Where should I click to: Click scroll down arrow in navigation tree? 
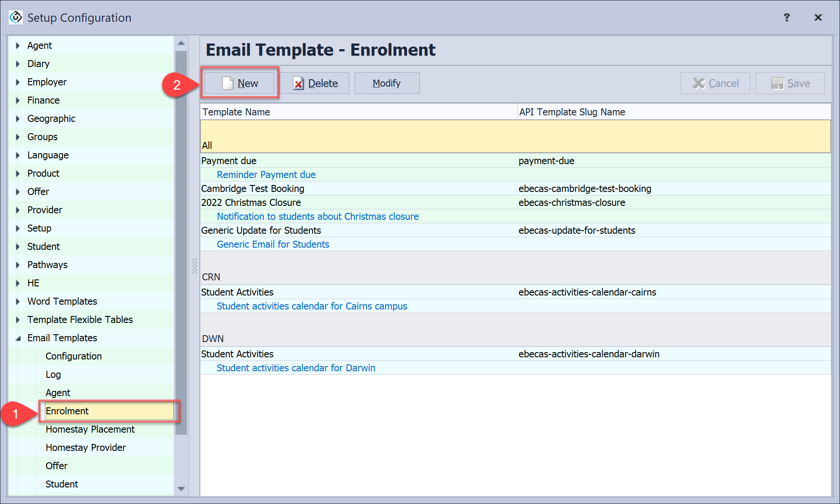tap(181, 489)
